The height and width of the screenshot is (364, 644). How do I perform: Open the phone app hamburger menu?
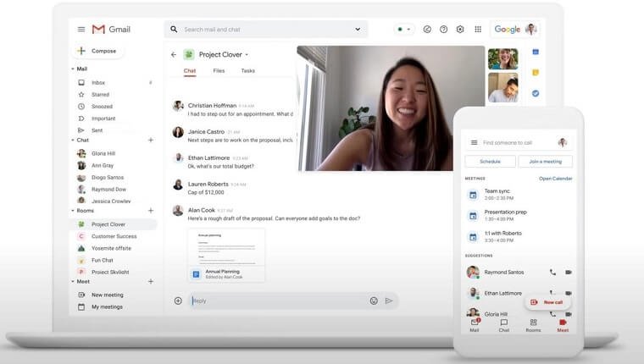click(474, 142)
